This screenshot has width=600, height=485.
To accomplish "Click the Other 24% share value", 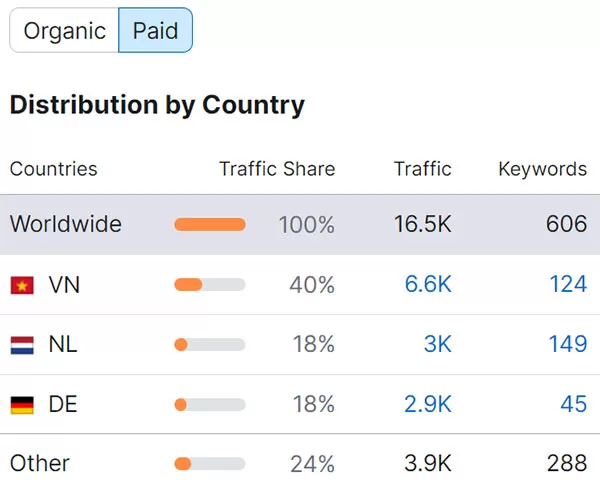I will (313, 464).
